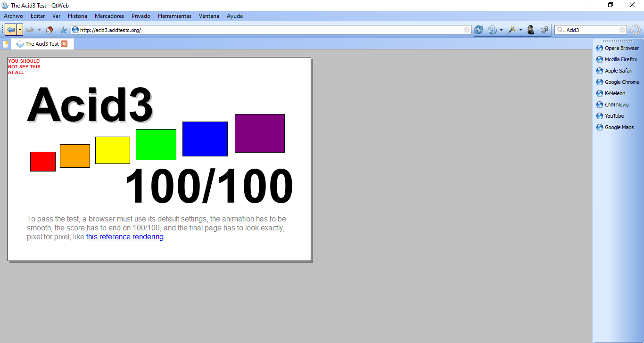Viewport: 644px width, 343px height.
Task: Close The Acid3 Test tab
Action: [x=65, y=44]
